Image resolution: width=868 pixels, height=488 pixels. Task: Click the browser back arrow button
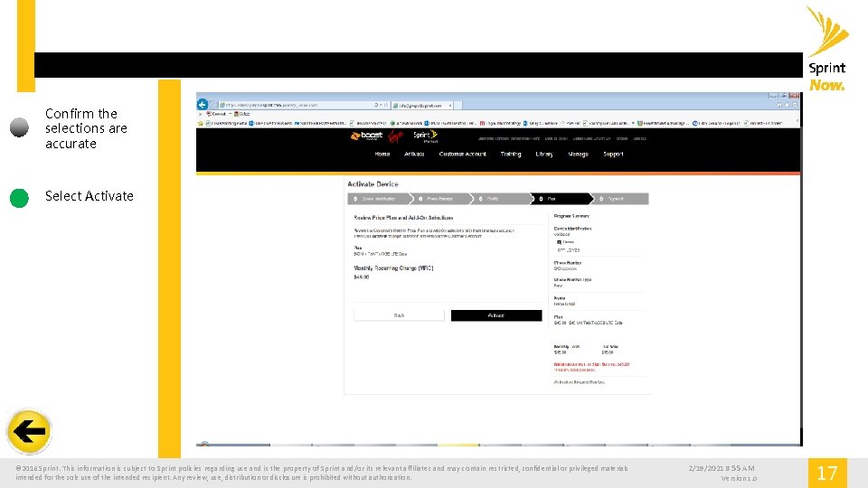pyautogui.click(x=202, y=105)
